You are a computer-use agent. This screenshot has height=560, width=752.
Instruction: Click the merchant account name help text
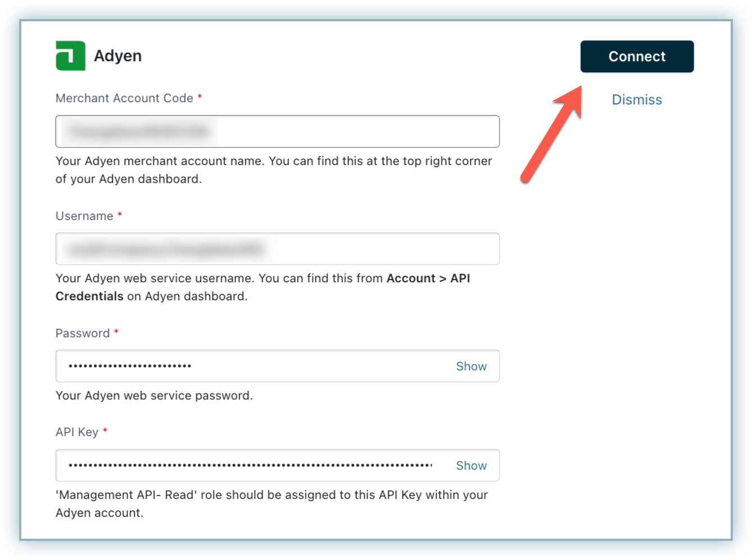(273, 169)
